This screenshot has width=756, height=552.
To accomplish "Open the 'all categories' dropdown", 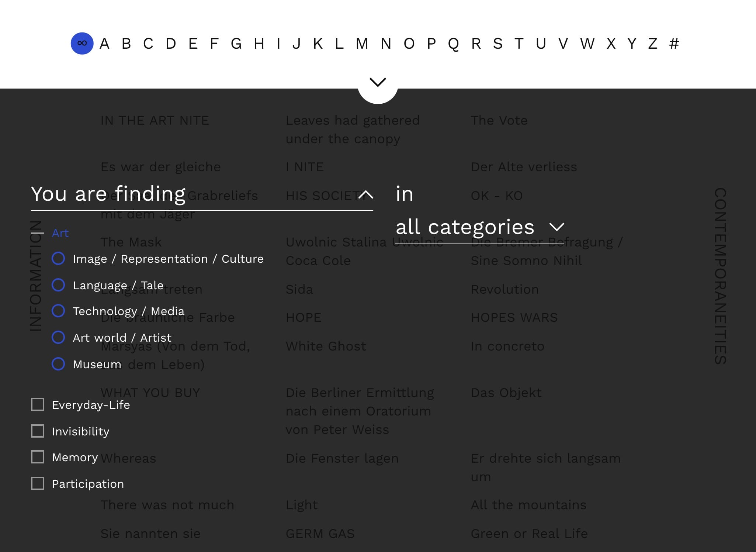I will 556,227.
